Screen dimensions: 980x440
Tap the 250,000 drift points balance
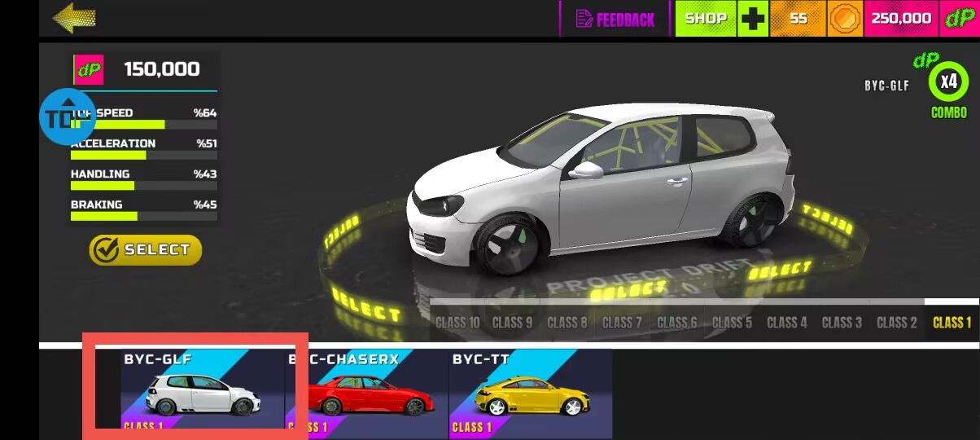901,18
